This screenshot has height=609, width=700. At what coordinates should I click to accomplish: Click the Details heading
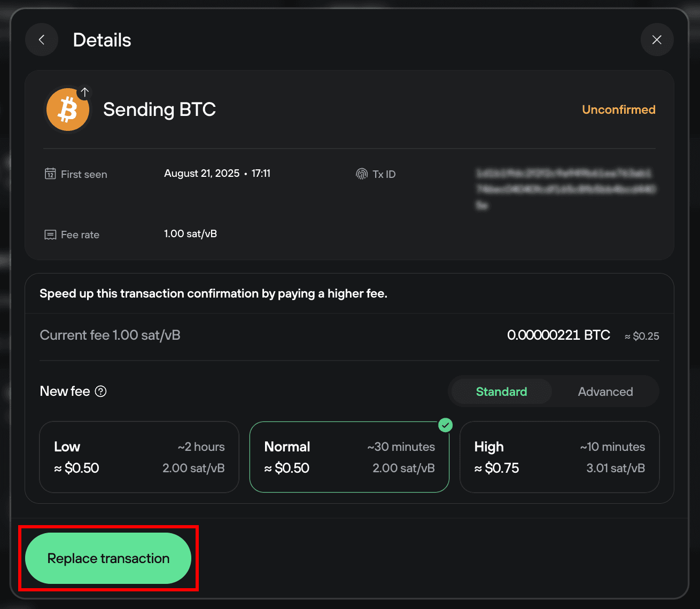[x=102, y=40]
